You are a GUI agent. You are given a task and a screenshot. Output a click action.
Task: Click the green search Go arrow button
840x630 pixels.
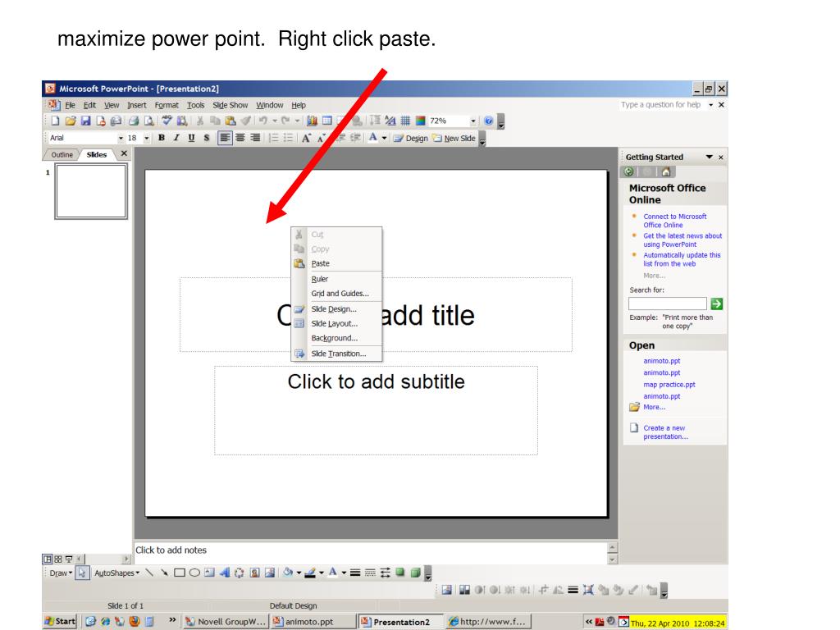pyautogui.click(x=716, y=304)
